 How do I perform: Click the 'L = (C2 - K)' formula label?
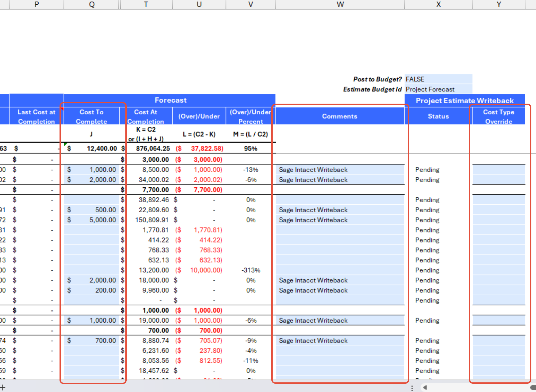(x=199, y=134)
